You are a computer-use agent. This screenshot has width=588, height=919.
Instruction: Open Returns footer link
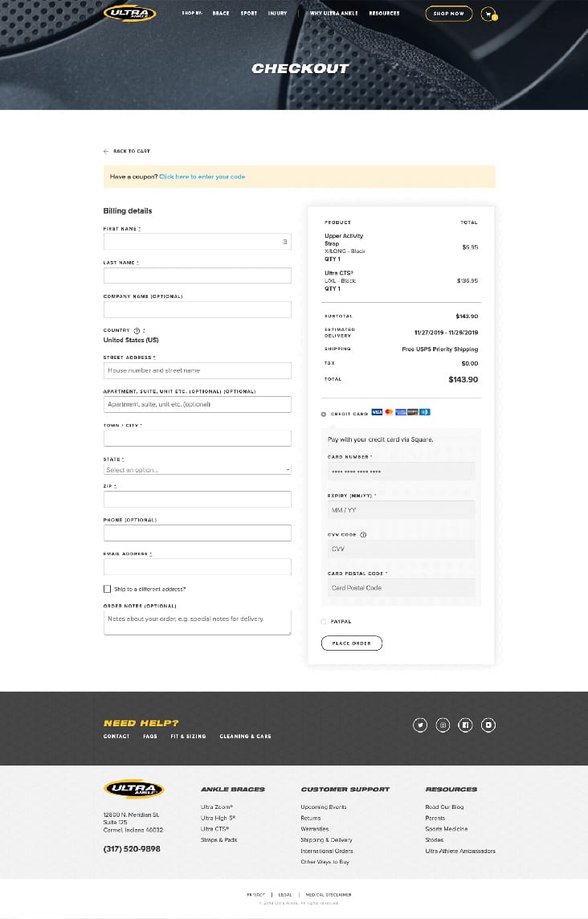click(x=311, y=819)
